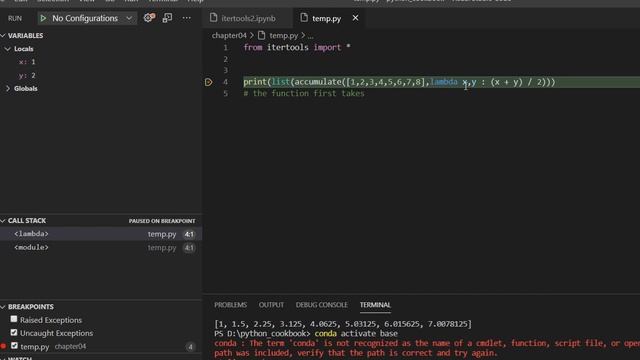Select the TERMINAL panel tab

pyautogui.click(x=375, y=305)
